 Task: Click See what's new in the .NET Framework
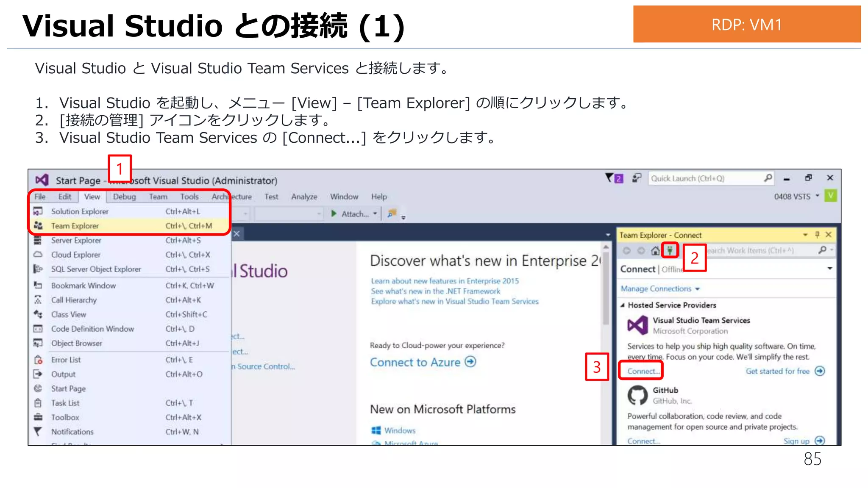(435, 291)
